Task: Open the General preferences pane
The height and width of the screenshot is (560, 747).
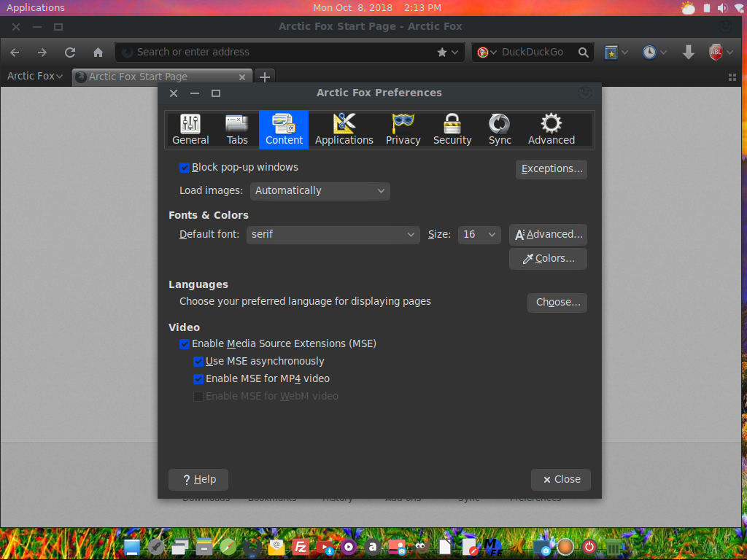Action: point(190,130)
